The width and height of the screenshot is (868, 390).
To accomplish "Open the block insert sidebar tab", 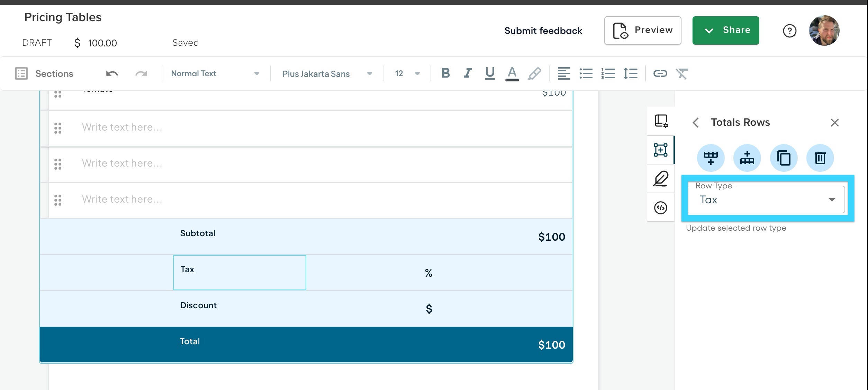I will (661, 150).
